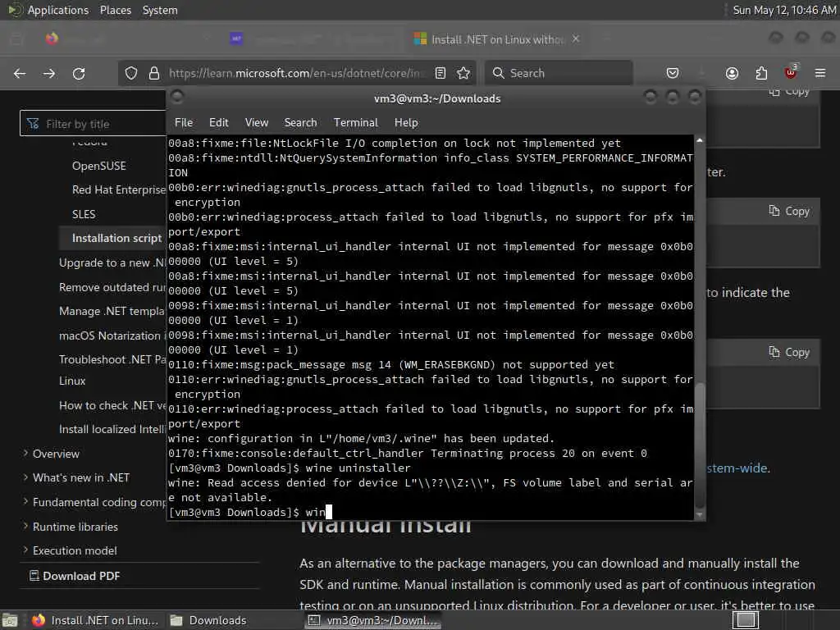
Task: Open How to check .NET sidebar entry
Action: pyautogui.click(x=112, y=405)
